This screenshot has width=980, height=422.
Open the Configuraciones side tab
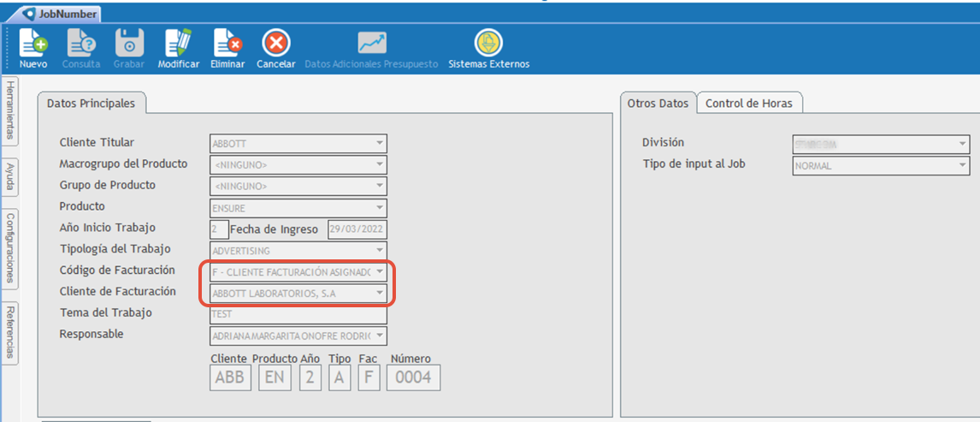click(x=10, y=249)
